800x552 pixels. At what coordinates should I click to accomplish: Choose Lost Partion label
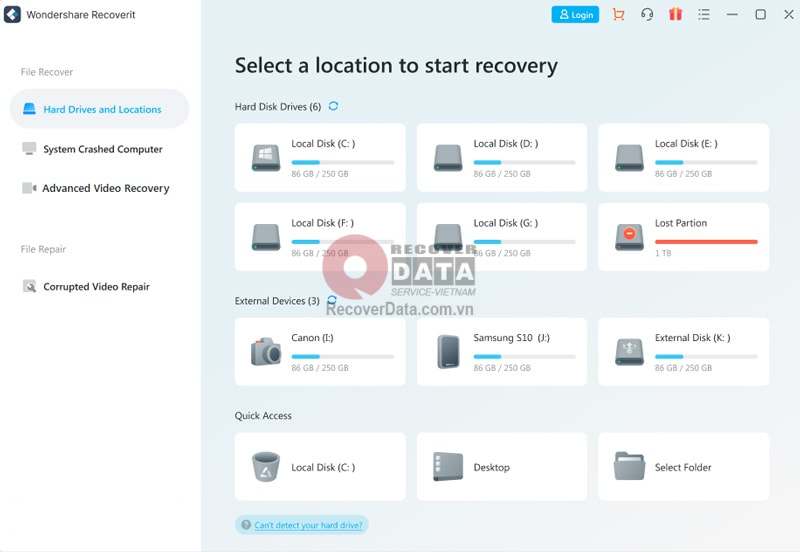681,223
